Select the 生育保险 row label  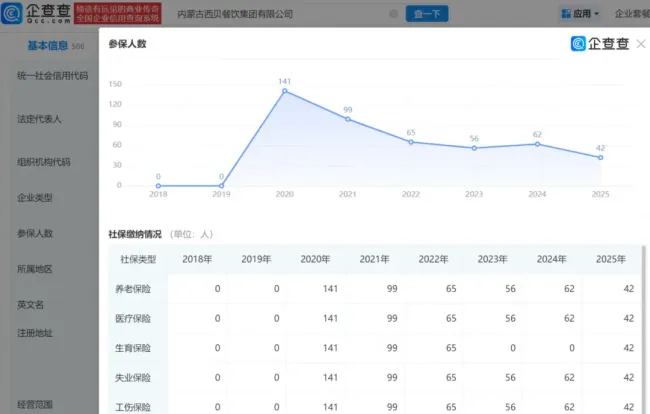133,348
